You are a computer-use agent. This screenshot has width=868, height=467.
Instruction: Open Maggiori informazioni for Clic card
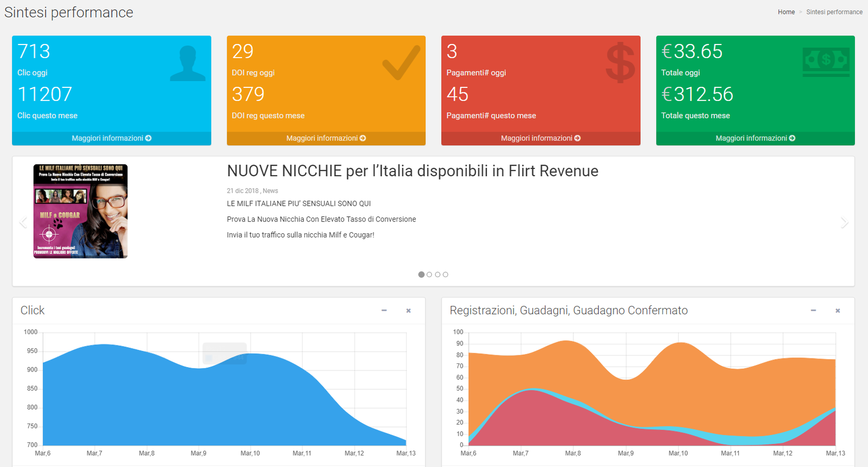click(111, 138)
